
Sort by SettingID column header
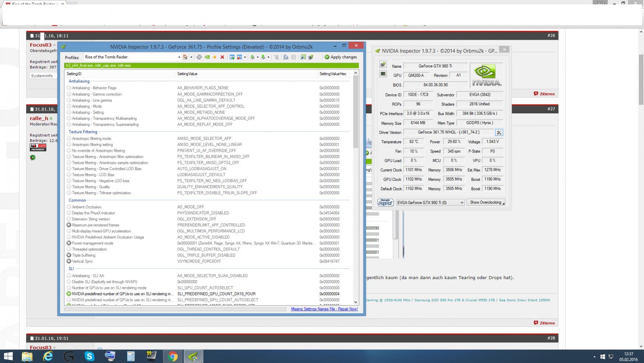click(x=120, y=74)
